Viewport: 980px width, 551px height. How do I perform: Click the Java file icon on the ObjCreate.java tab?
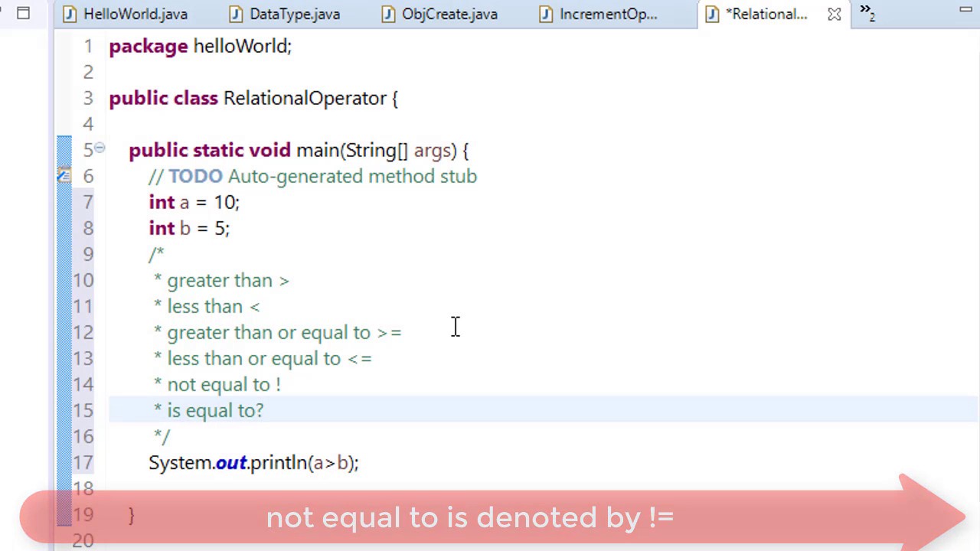tap(389, 15)
